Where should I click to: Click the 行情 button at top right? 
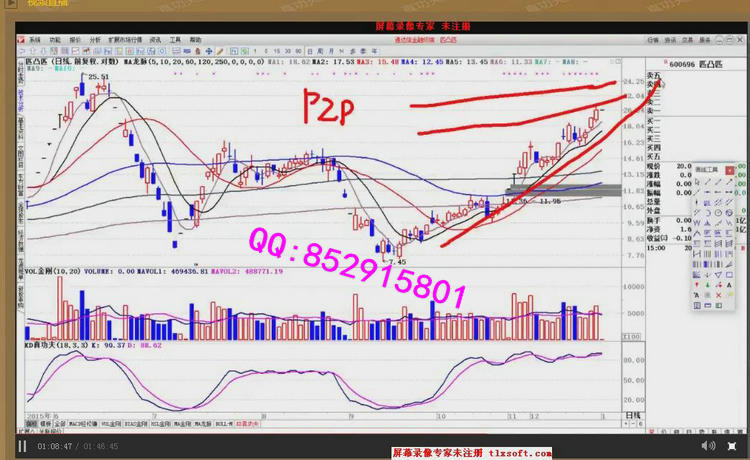pyautogui.click(x=653, y=40)
